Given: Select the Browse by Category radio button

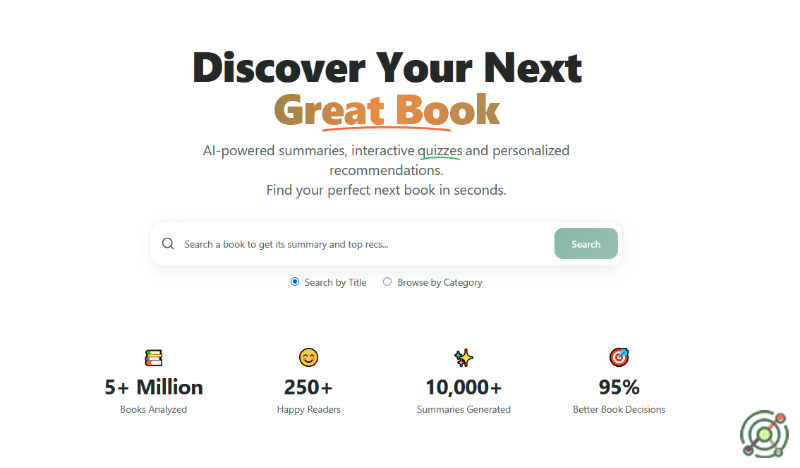Looking at the screenshot, I should click(387, 282).
